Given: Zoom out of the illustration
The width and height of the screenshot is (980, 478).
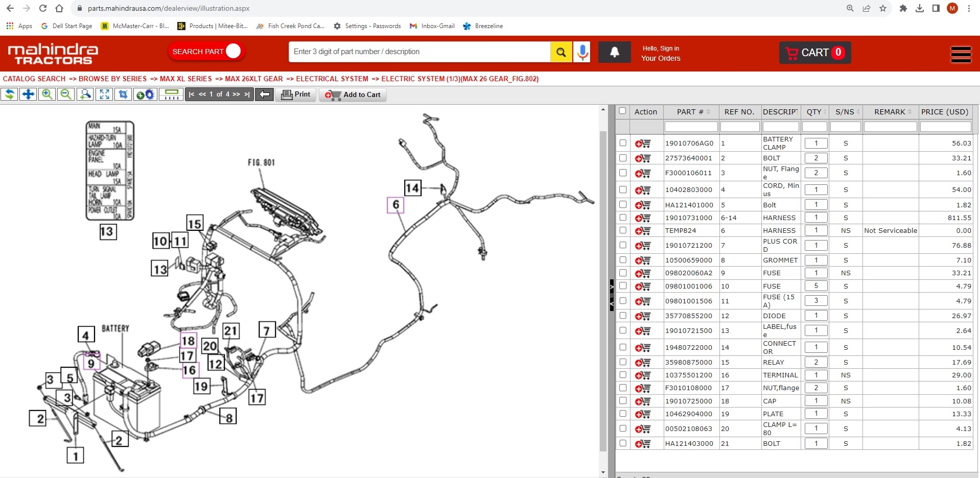Looking at the screenshot, I should coord(66,94).
